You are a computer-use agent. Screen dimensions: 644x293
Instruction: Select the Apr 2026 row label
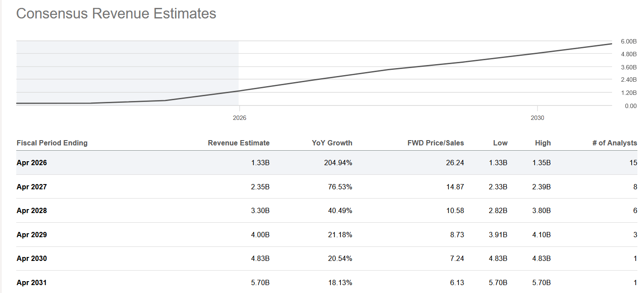32,163
